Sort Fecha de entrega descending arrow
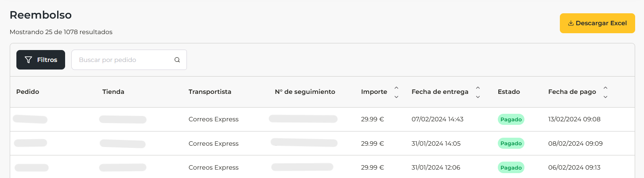The height and width of the screenshot is (178, 644). (x=478, y=97)
